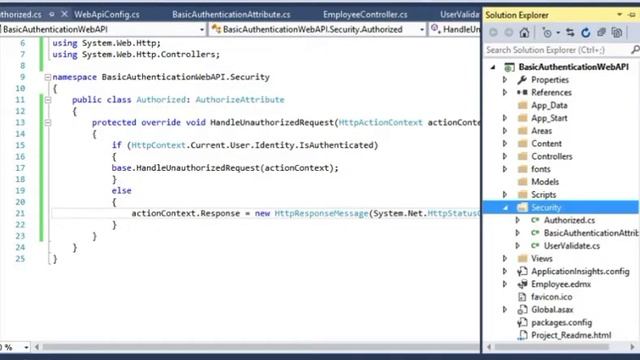Viewport: 640px width, 360px height.
Task: Click the editor horizontal scrollbar track
Action: tap(260, 347)
